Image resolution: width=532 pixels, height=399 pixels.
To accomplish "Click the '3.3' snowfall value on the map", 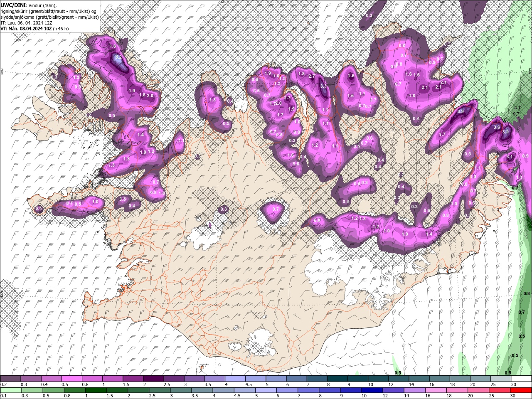I will point(323,86).
